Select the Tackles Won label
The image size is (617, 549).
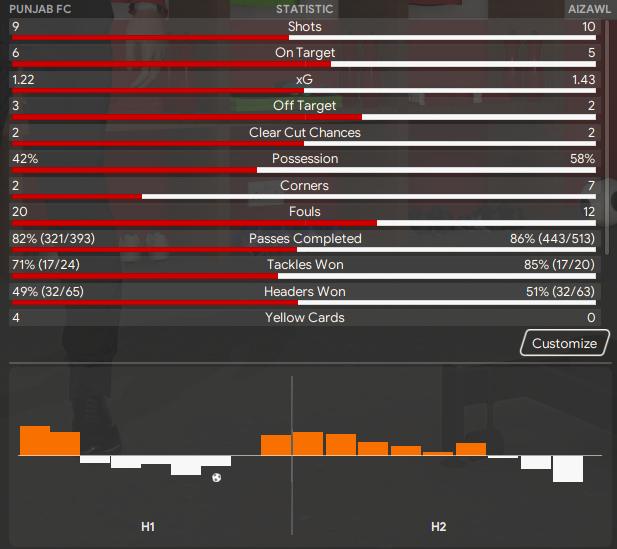(x=305, y=264)
